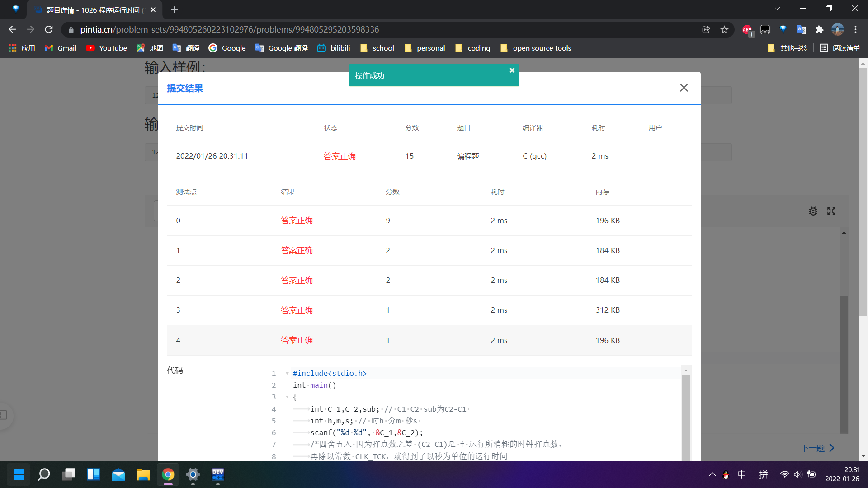This screenshot has height=488, width=868.
Task: Dismiss the success notification banner
Action: (x=512, y=70)
